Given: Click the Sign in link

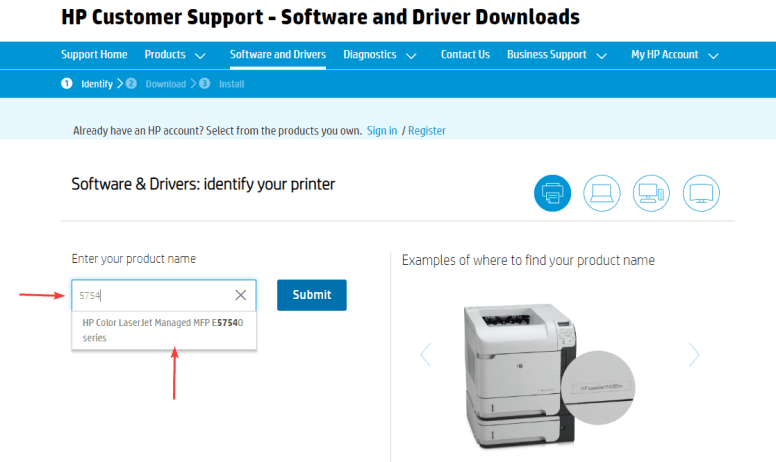Looking at the screenshot, I should [381, 131].
